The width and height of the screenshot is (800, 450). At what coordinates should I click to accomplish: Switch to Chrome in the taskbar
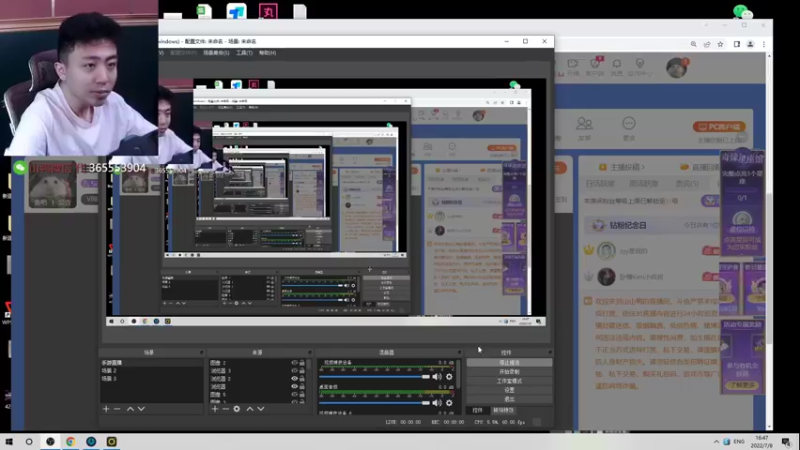click(70, 441)
